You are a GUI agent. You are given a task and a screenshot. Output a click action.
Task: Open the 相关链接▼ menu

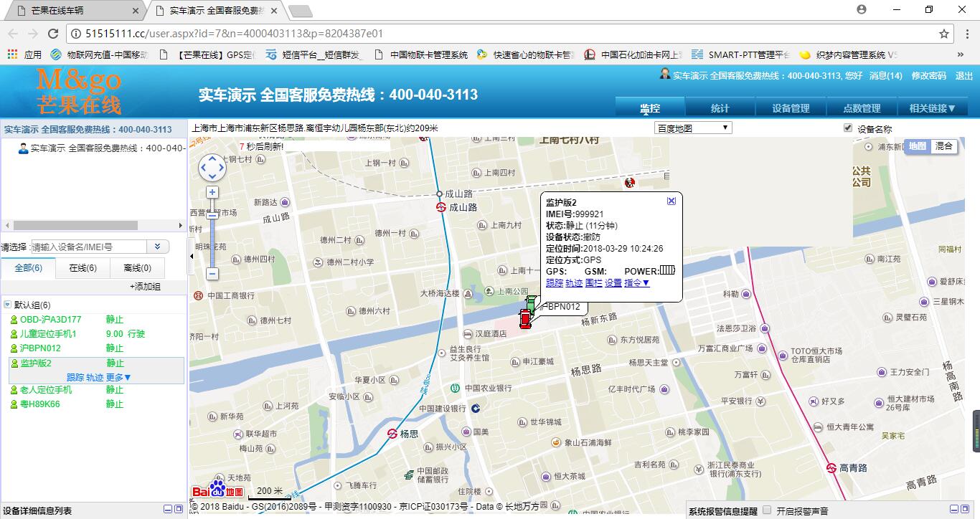(x=933, y=108)
